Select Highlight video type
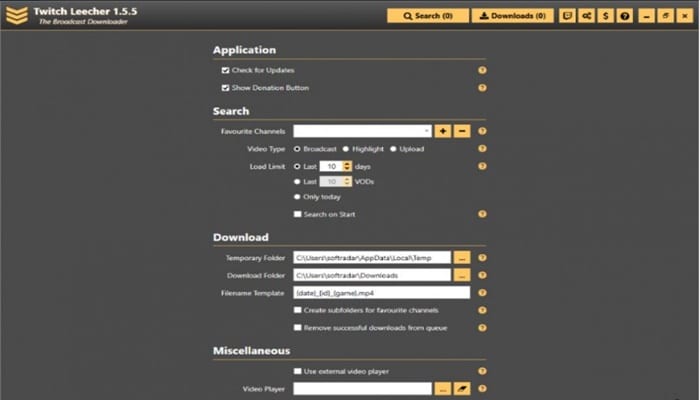This screenshot has width=700, height=400. pyautogui.click(x=346, y=149)
